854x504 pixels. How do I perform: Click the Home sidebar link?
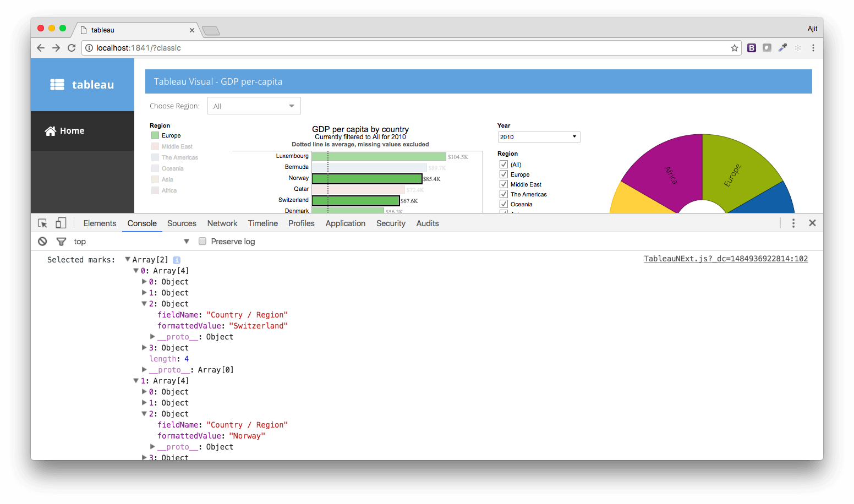(x=83, y=131)
